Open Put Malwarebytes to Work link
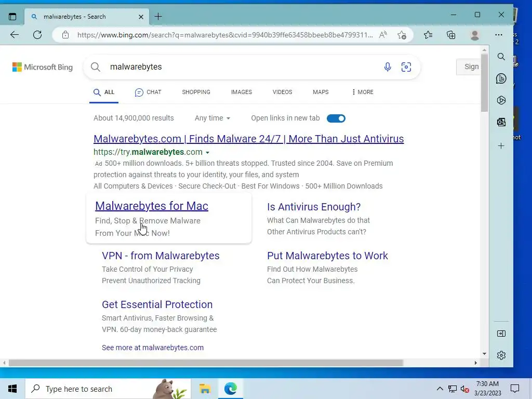This screenshot has height=399, width=532. click(327, 256)
